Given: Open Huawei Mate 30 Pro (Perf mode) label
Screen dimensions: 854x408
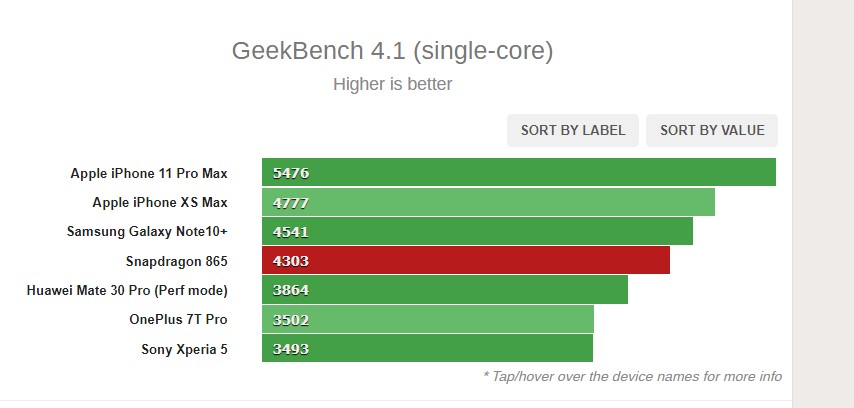Looking at the screenshot, I should 127,290.
